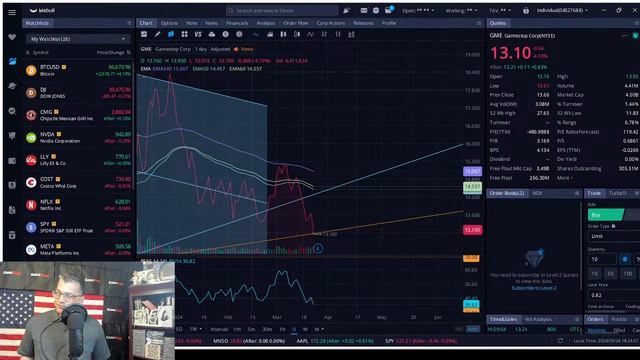Select the 1h interval

pyautogui.click(x=282, y=329)
